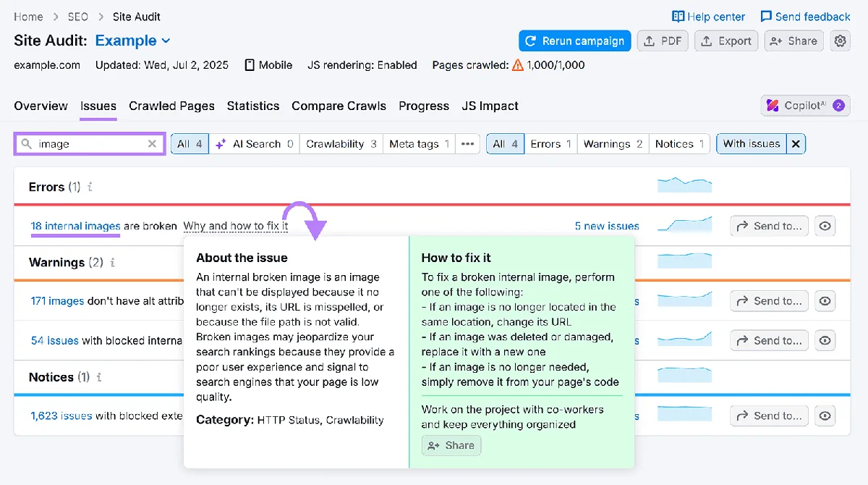Screen dimensions: 868x485
Task: Click the info icon next to Errors
Action: pos(90,187)
